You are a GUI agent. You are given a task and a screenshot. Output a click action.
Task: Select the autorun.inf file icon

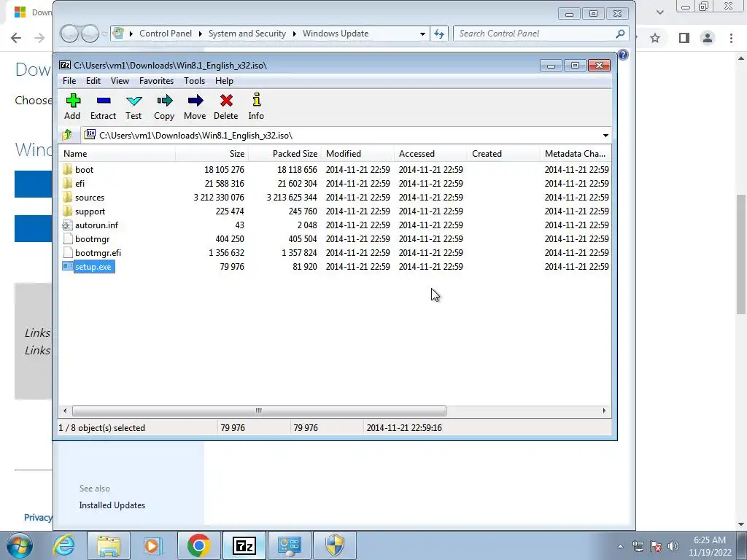pos(67,225)
